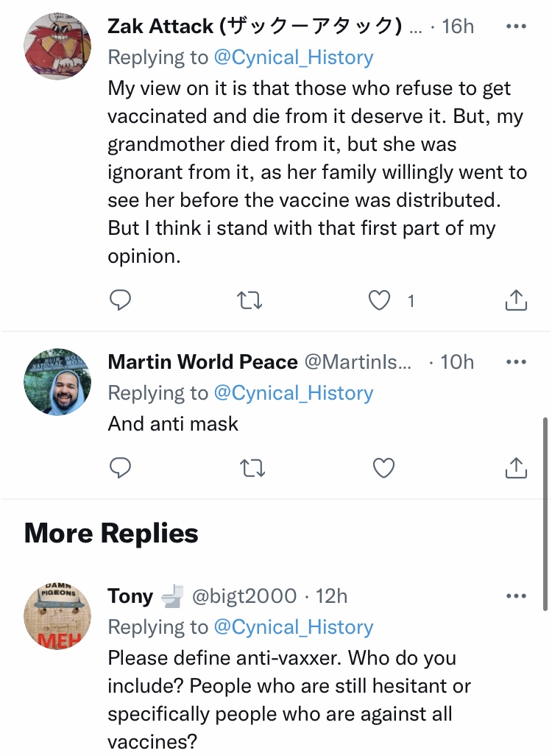This screenshot has width=552, height=756.
Task: Open @Cynical_History link in Zak Attack's reply
Action: 293,57
